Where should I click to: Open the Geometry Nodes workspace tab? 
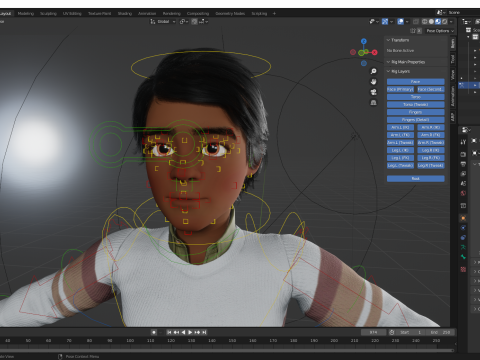pyautogui.click(x=230, y=14)
